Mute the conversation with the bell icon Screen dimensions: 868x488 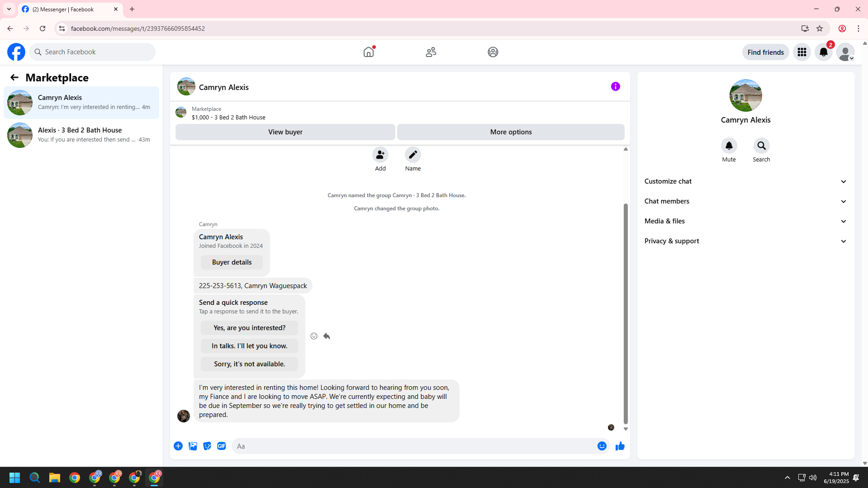(729, 146)
